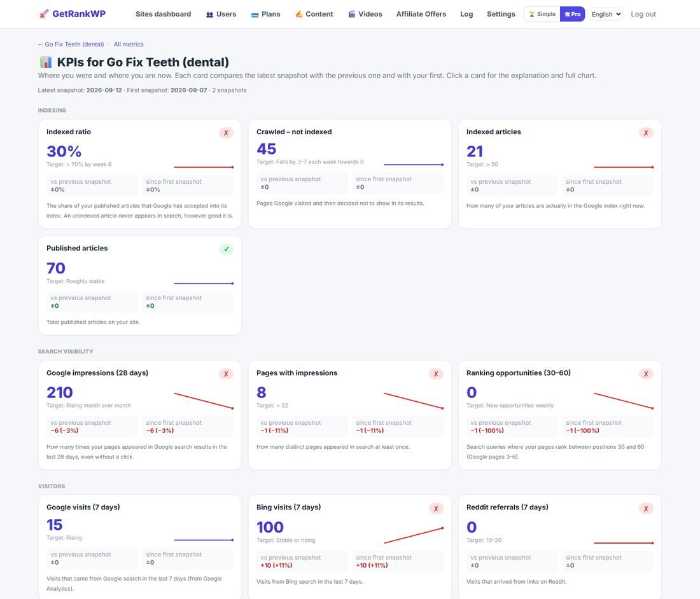Viewport: 700px width, 599px height.
Task: Click the INDEXING section heading
Action: tap(52, 110)
